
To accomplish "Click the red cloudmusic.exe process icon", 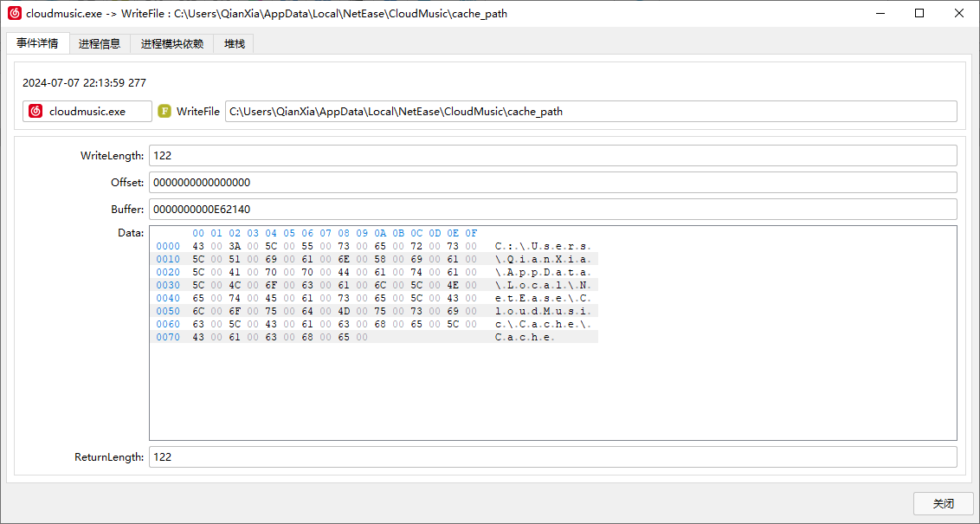I will [35, 112].
